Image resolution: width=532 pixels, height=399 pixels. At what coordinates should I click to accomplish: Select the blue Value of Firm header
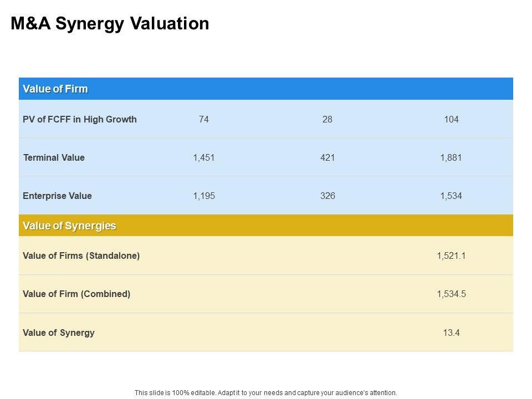(x=55, y=89)
